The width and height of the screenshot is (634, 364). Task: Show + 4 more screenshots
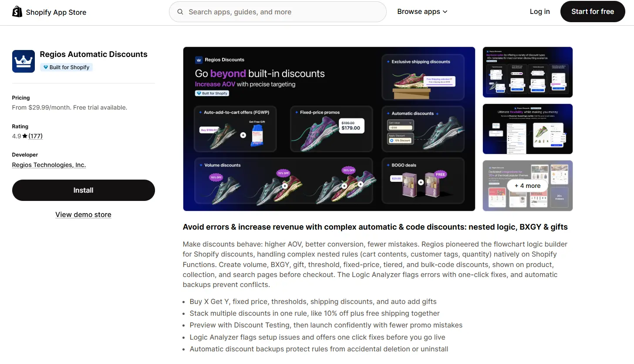(x=528, y=186)
